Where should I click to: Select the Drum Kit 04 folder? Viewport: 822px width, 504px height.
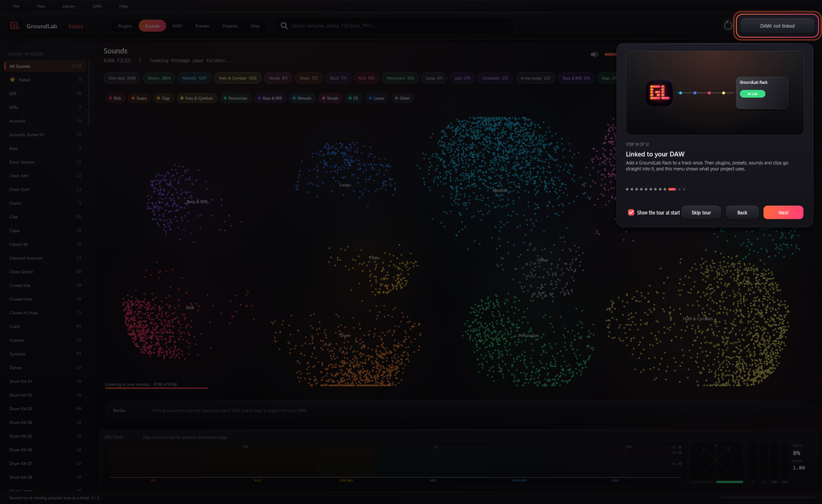click(45, 423)
